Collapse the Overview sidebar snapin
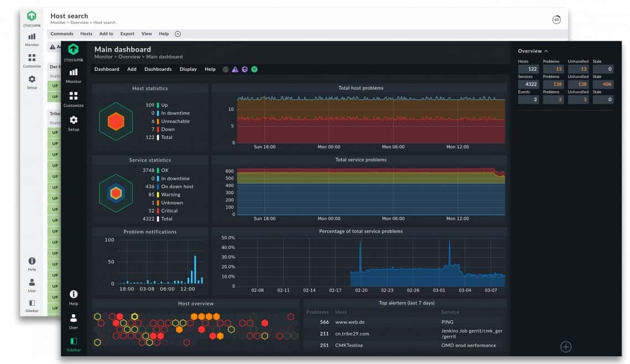This screenshot has height=364, width=630. (x=533, y=51)
